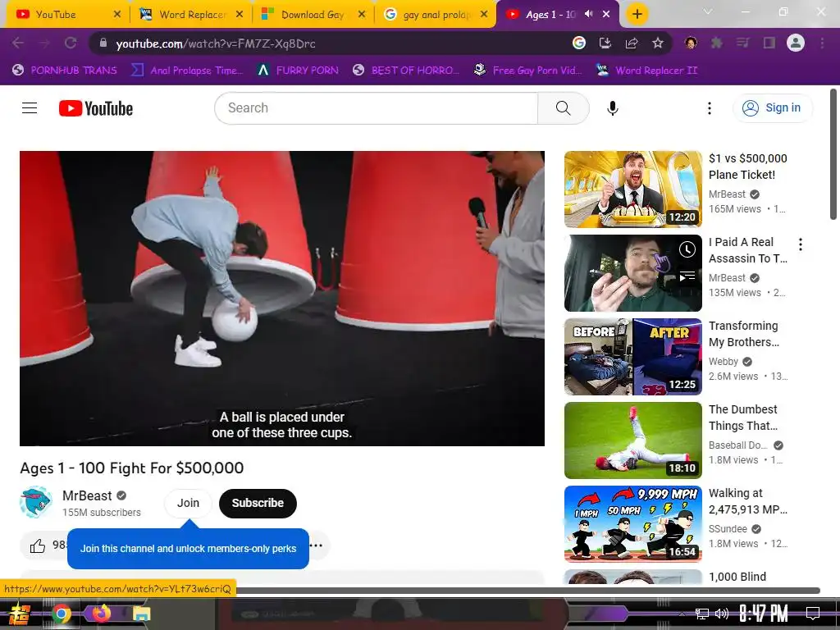Image resolution: width=840 pixels, height=630 pixels.
Task: Open the Chrome three-dot menu
Action: [x=822, y=43]
